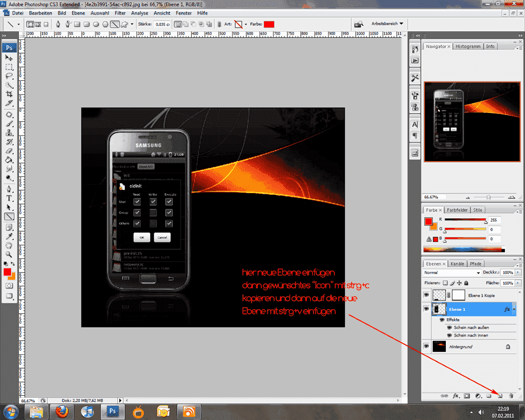Click the Farbe red color swatch
This screenshot has height=420, width=525.
269,24
